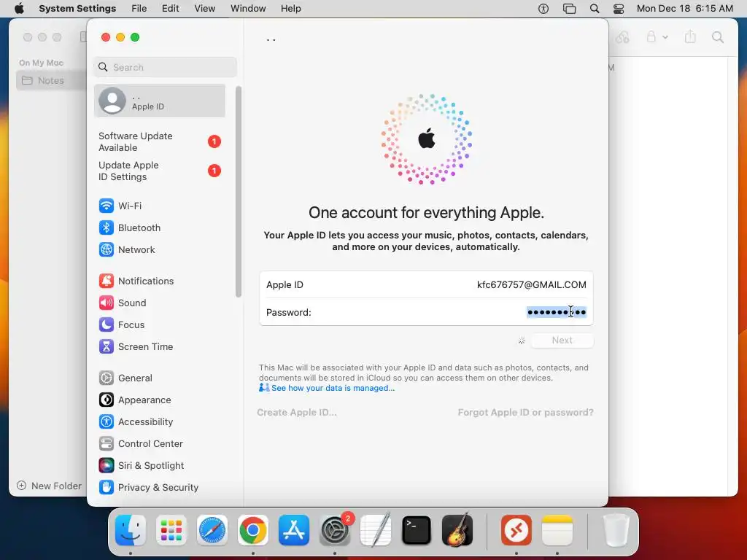The width and height of the screenshot is (747, 560).
Task: Select Notes folder in Notes window
Action: click(x=50, y=80)
